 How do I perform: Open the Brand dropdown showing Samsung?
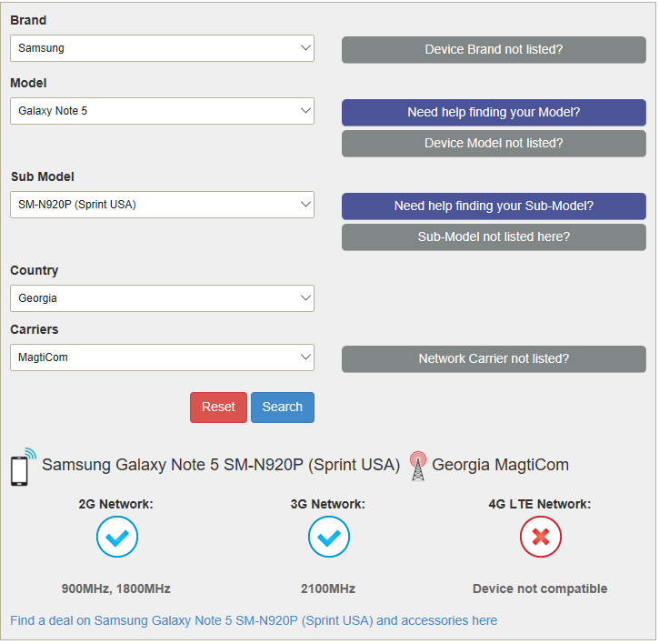pyautogui.click(x=162, y=48)
